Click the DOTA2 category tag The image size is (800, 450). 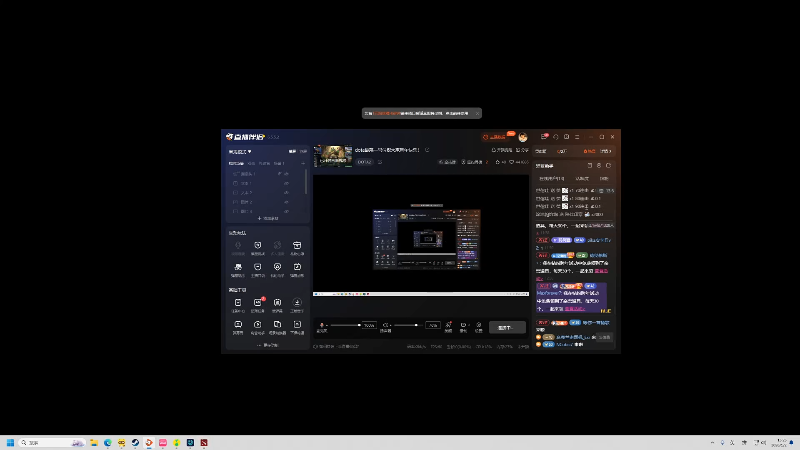[364, 162]
